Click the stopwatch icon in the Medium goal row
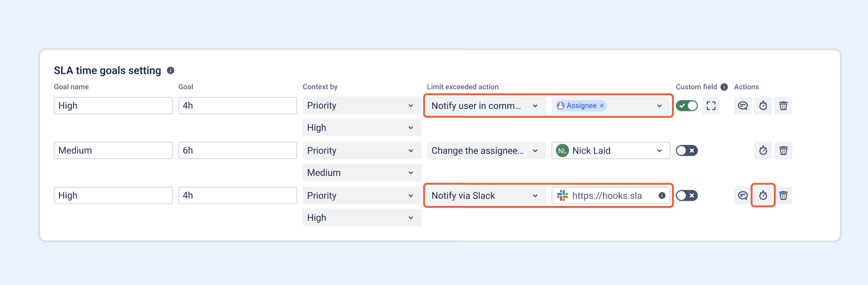The height and width of the screenshot is (285, 868). pos(763,151)
